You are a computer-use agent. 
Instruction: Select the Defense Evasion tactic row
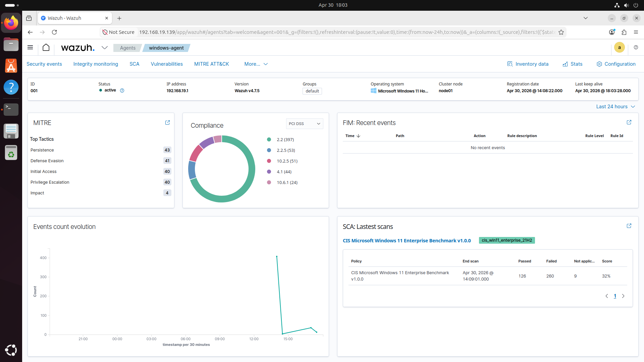tap(101, 161)
